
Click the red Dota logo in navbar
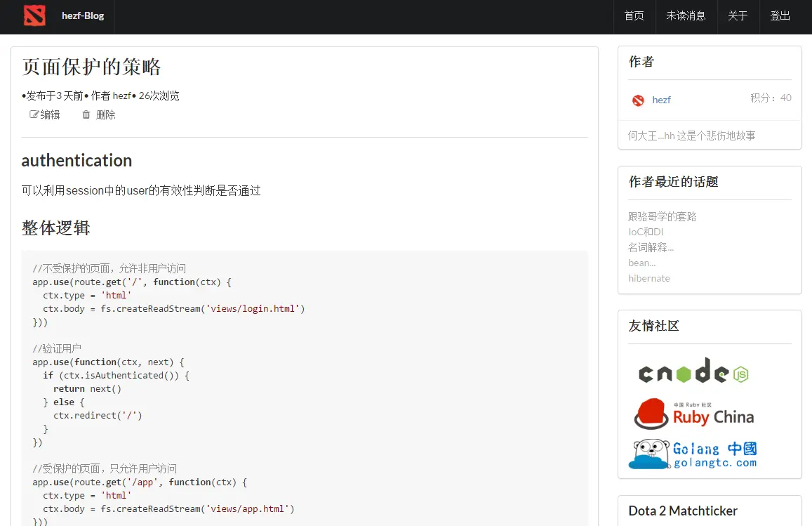click(x=34, y=15)
